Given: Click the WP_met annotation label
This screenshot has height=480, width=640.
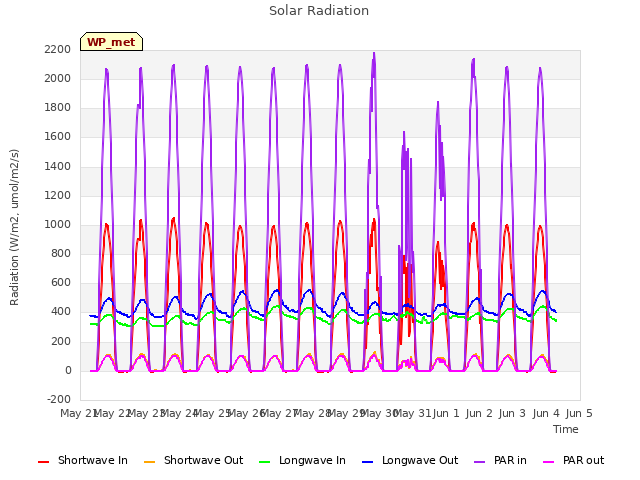Looking at the screenshot, I should [111, 42].
